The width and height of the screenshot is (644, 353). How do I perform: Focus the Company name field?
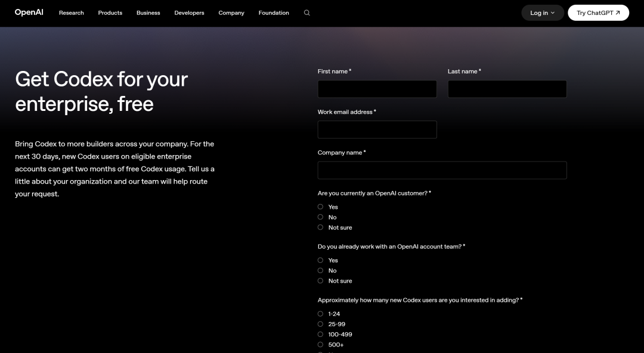click(x=442, y=170)
